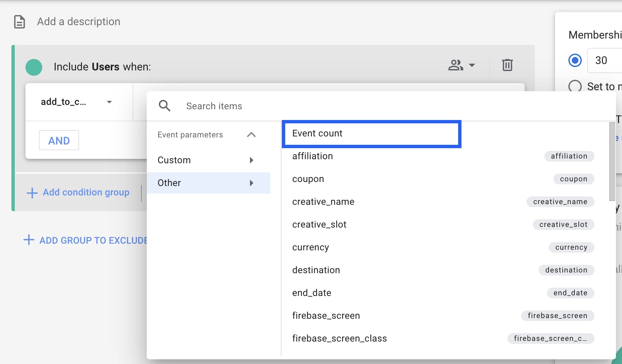Click the Other submenu arrow

tap(251, 183)
